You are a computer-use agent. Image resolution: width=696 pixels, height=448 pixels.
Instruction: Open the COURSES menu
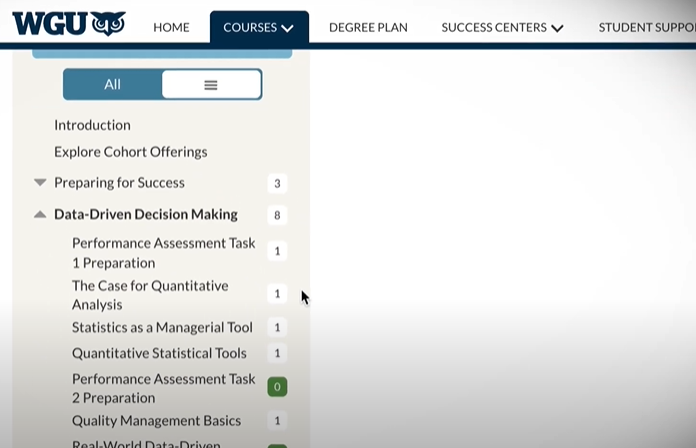[259, 28]
